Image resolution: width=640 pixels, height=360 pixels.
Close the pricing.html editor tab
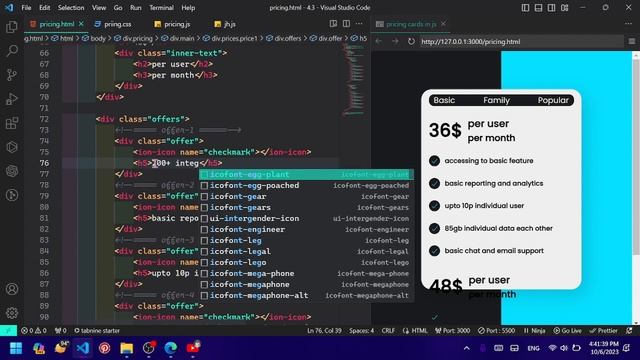[x=81, y=24]
